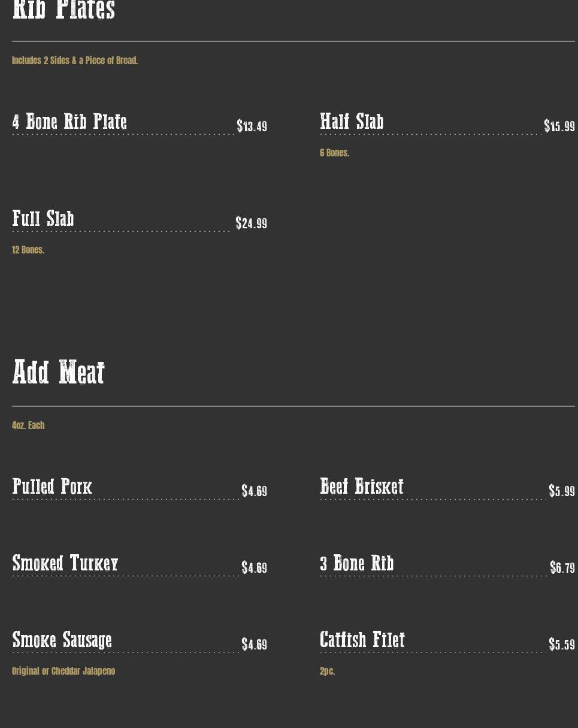The image size is (578, 728).
Task: Click the $6.79 price
Action: 562,568
